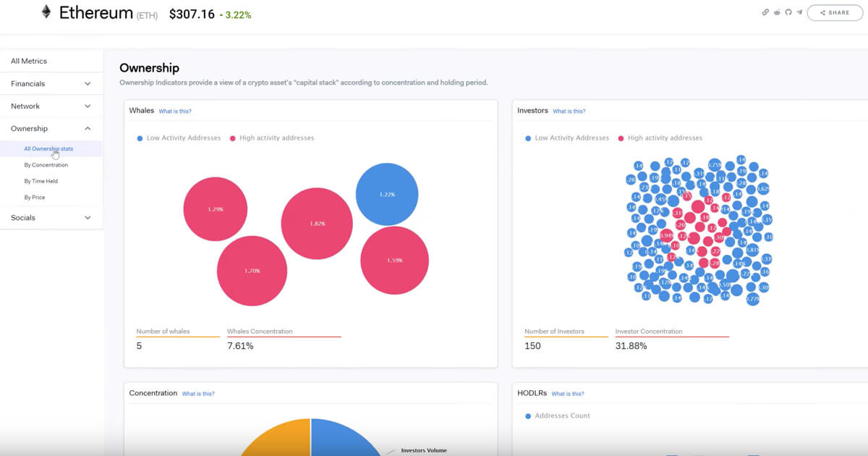The image size is (868, 456).
Task: Expand the Socials section
Action: tap(51, 217)
